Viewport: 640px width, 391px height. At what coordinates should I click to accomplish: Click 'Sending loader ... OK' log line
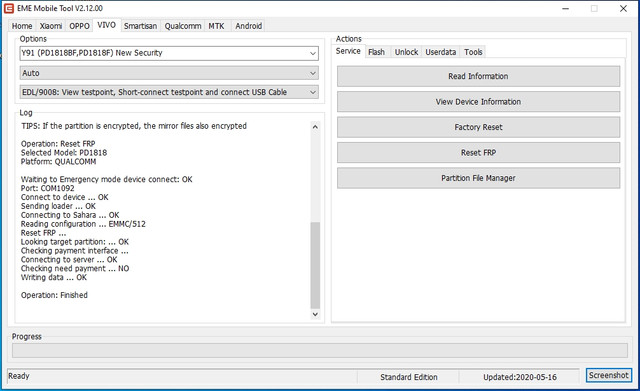(58, 206)
